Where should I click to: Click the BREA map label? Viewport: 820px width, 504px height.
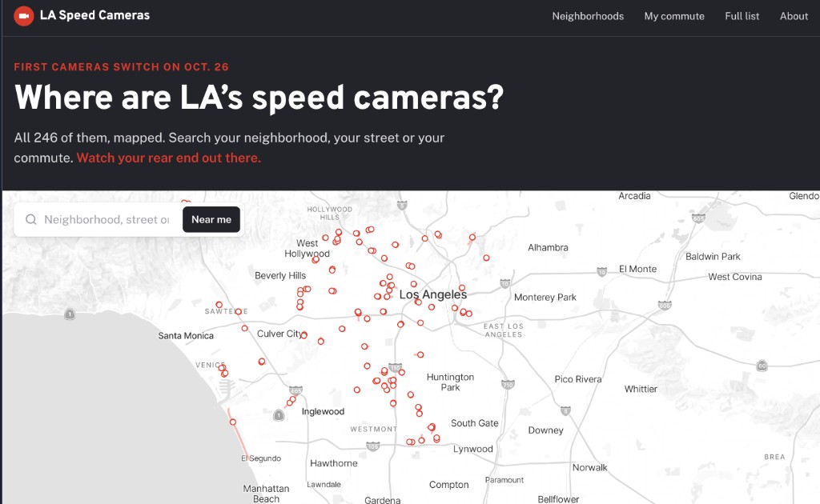click(x=774, y=457)
